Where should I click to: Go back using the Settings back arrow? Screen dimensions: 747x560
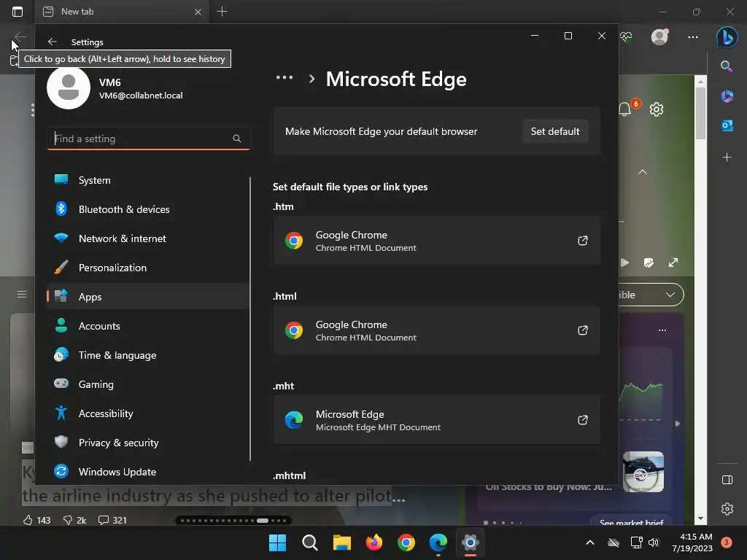tap(53, 42)
